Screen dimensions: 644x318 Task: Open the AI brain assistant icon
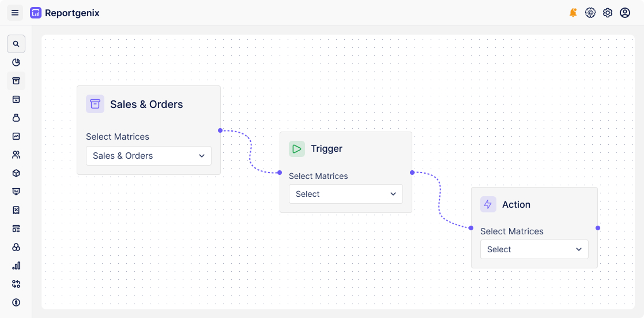(590, 13)
